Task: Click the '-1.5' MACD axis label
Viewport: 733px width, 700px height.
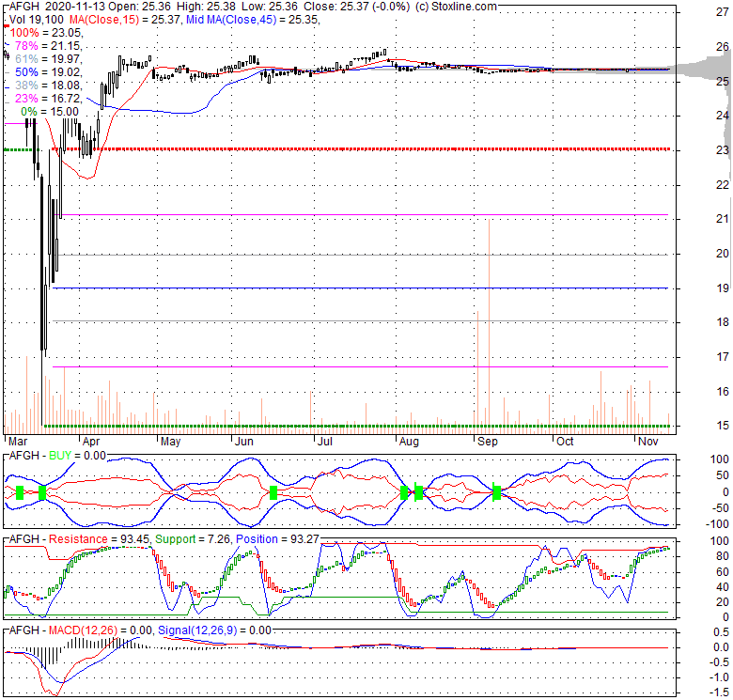Action: tap(720, 692)
